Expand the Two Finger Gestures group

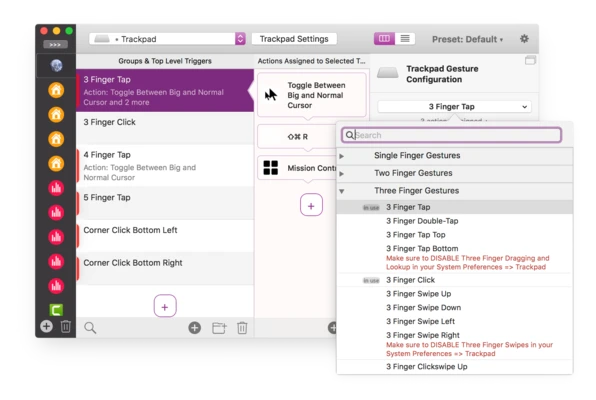[x=341, y=174]
